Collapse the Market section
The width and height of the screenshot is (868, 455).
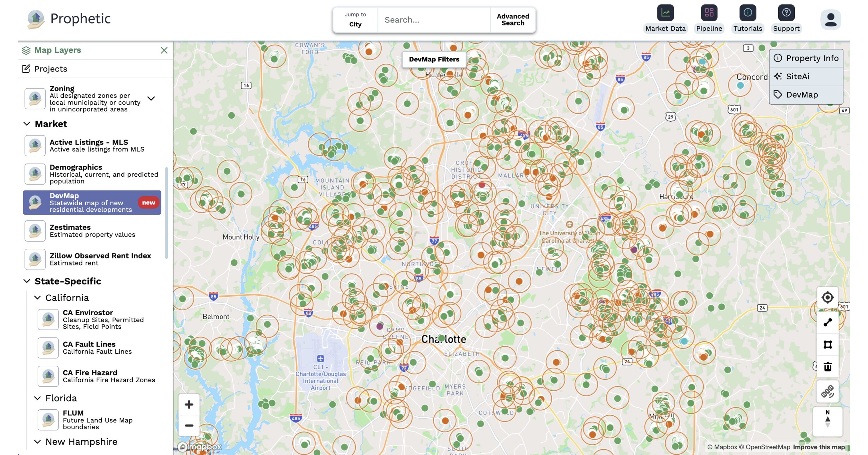27,124
